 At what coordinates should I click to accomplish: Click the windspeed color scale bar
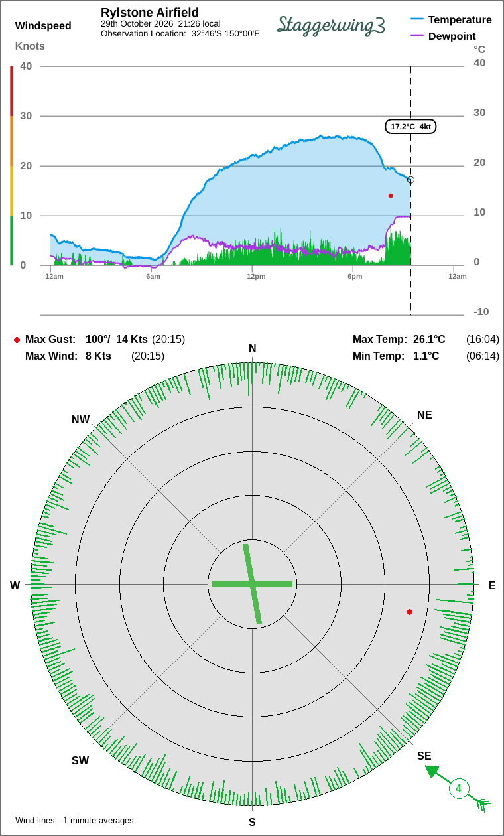pyautogui.click(x=11, y=166)
